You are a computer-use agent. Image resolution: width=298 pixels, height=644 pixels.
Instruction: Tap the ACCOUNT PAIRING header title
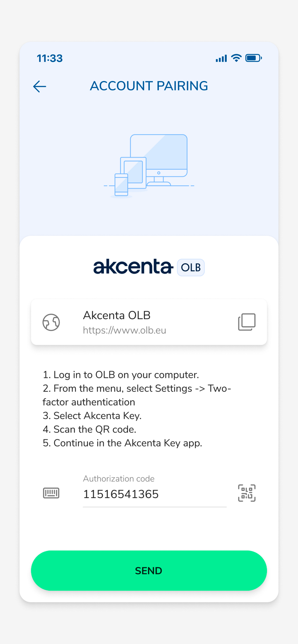pyautogui.click(x=149, y=86)
